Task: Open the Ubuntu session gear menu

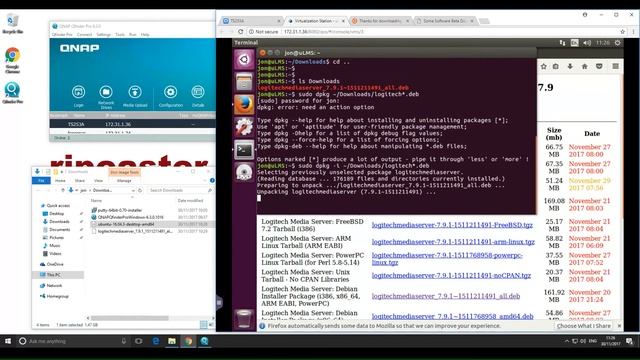Action: click(x=618, y=42)
